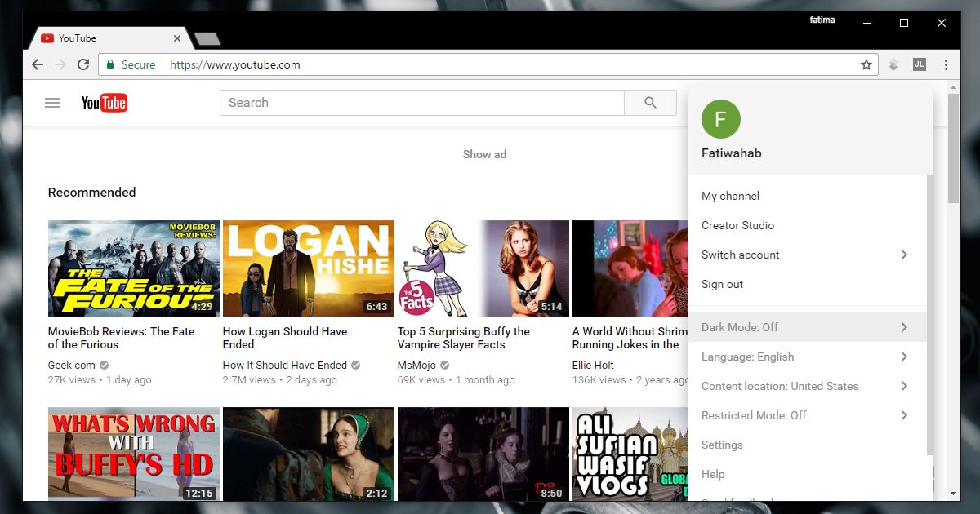This screenshot has height=514, width=980.
Task: Open the What's Wrong With Buffy's HD thumbnail
Action: pyautogui.click(x=134, y=454)
